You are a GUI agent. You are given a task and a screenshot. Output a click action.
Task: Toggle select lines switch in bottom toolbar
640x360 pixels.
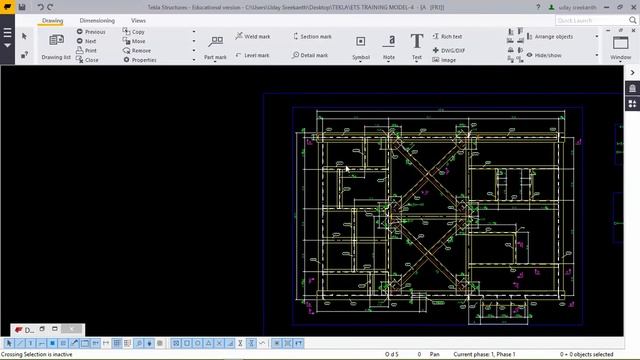20,343
